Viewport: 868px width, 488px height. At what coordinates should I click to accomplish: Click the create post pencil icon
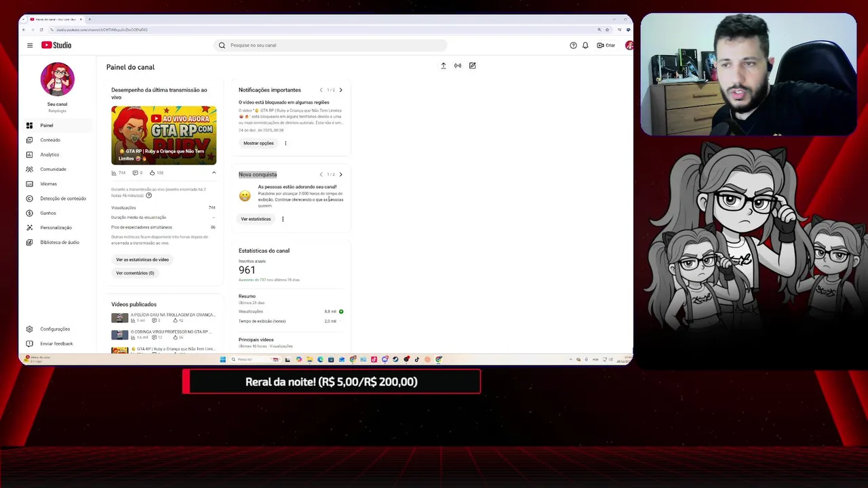[x=473, y=66]
